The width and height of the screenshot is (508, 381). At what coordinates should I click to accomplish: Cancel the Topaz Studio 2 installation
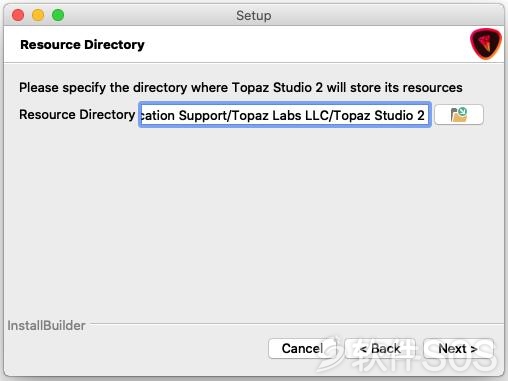(302, 349)
